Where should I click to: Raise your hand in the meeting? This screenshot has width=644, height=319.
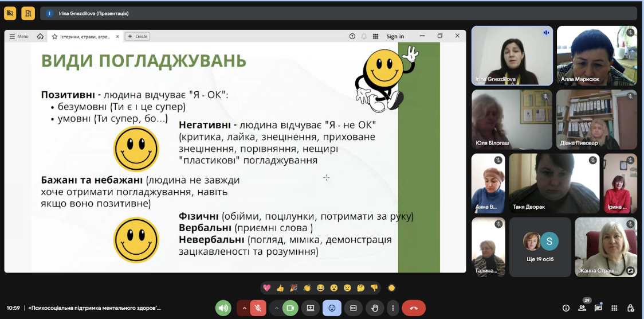374,308
